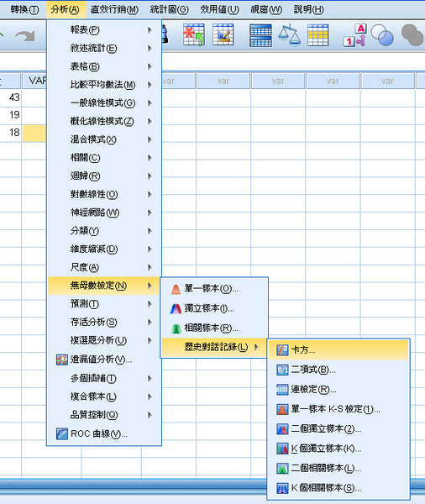Open the 轉換(T) menu
The height and width of the screenshot is (504, 425).
coord(24,9)
